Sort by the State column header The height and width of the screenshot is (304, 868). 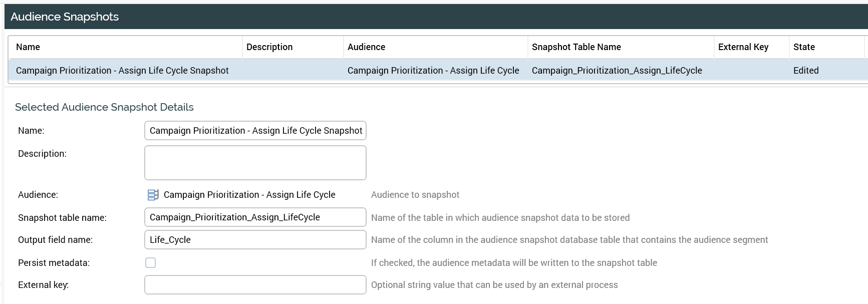tap(804, 47)
